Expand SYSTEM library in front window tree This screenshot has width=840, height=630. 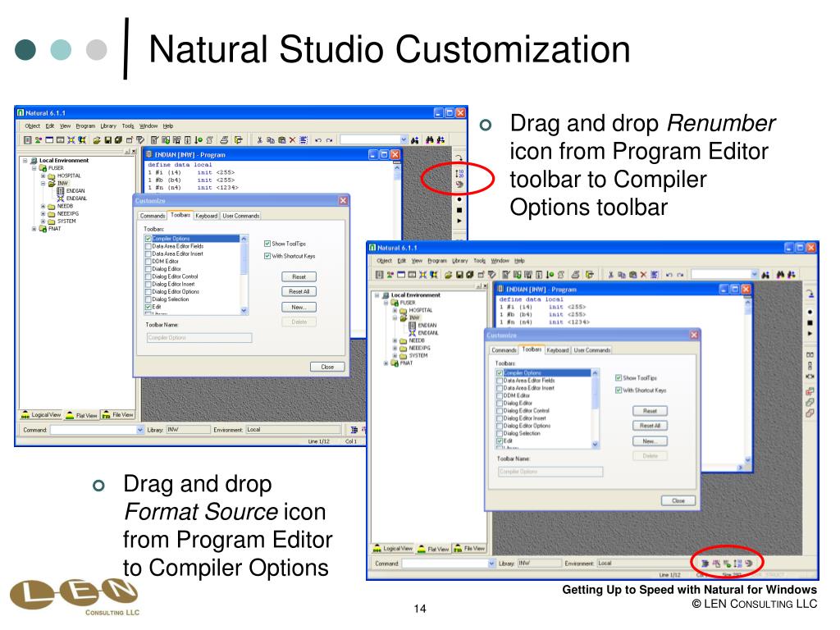[x=395, y=356]
